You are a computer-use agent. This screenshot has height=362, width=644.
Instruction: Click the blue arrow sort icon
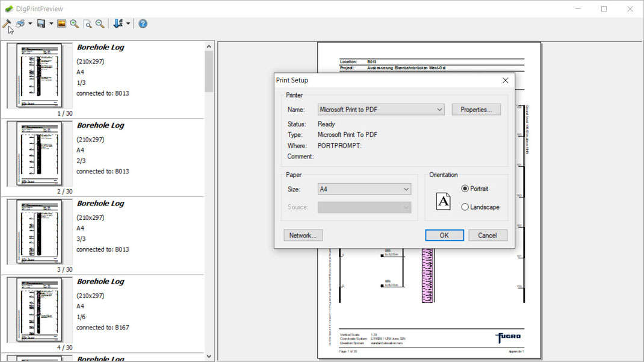pos(119,24)
